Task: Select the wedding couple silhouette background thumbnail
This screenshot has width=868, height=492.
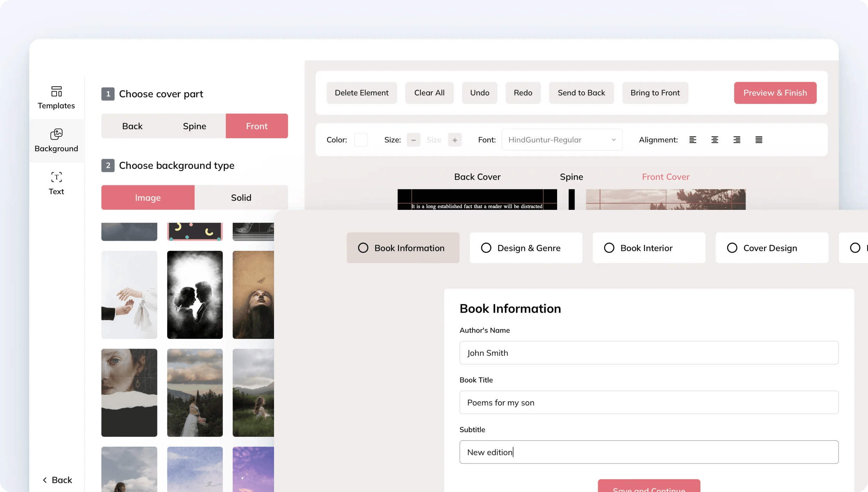Action: tap(194, 295)
